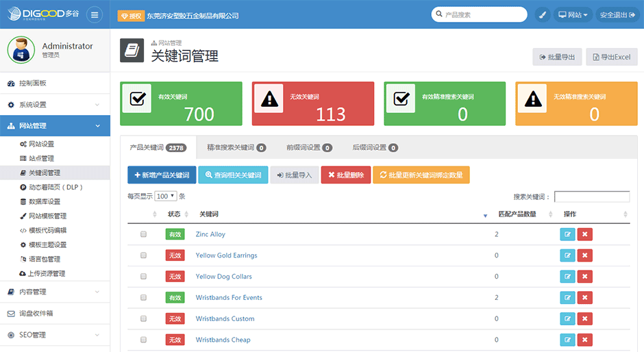Click the 批量导入 button
The height and width of the screenshot is (352, 644).
pyautogui.click(x=295, y=175)
